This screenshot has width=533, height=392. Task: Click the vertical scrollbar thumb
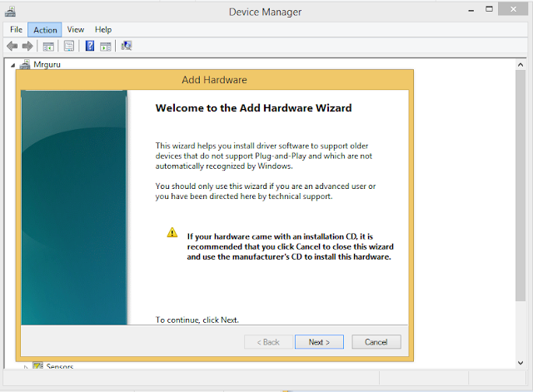[x=521, y=186]
